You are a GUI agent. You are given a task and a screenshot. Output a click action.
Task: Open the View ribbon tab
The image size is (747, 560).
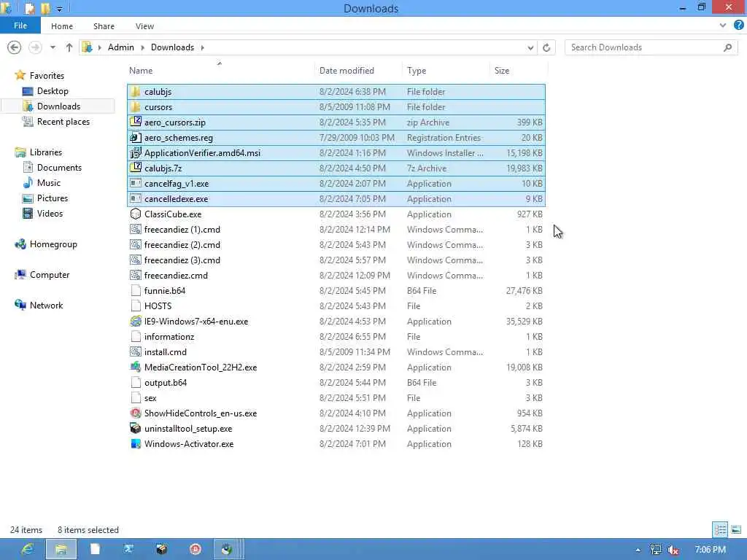(x=144, y=26)
